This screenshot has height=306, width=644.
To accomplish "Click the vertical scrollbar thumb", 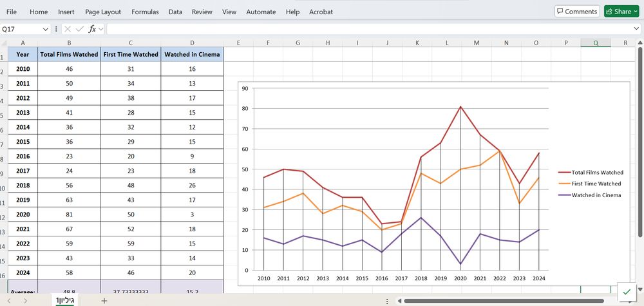I will coord(640,142).
